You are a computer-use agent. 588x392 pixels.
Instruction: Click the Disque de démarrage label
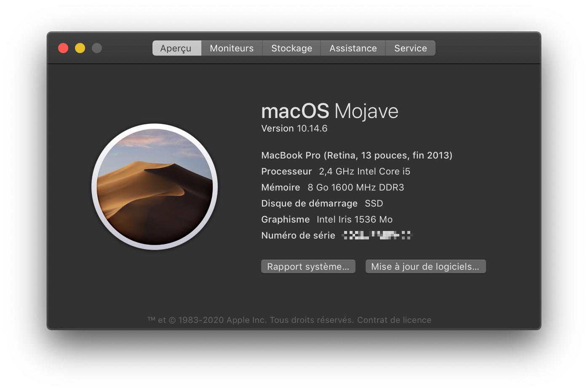(x=309, y=204)
